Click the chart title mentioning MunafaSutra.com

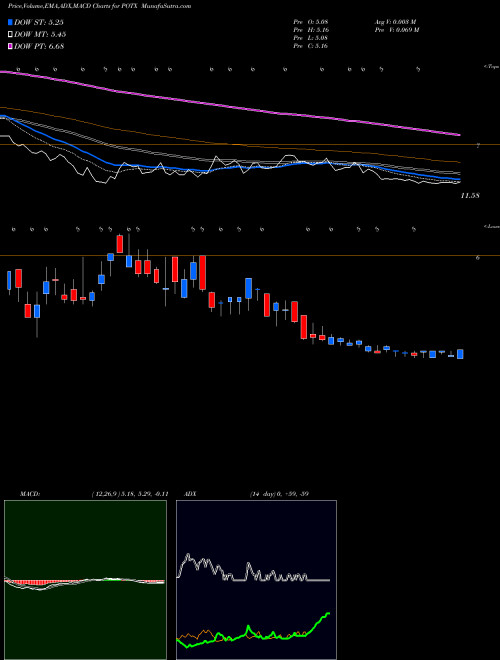(99, 7)
